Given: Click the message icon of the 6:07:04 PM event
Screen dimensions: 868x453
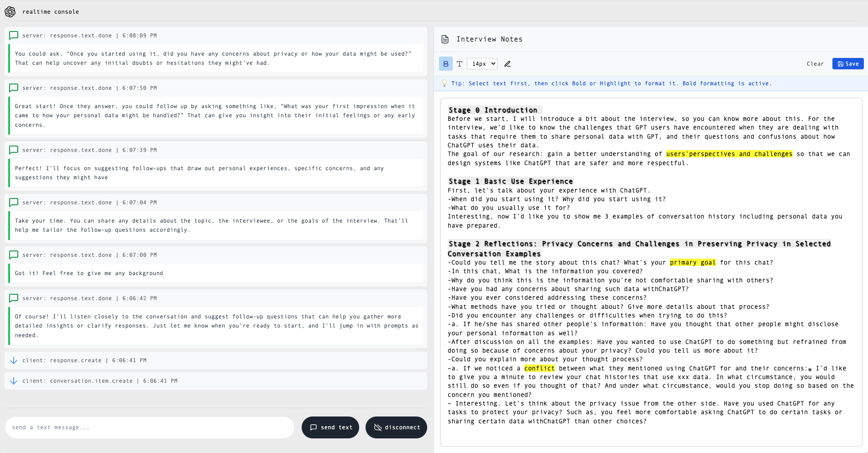Looking at the screenshot, I should click(14, 203).
